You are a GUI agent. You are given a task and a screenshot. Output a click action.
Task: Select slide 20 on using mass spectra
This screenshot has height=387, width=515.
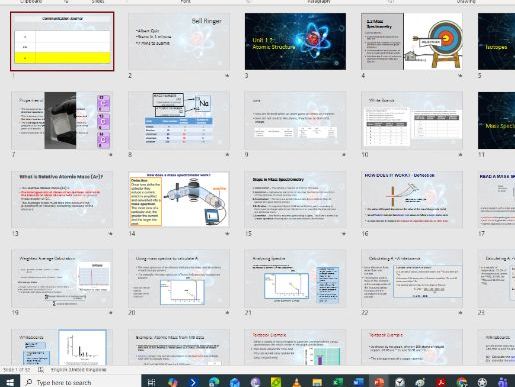179,278
